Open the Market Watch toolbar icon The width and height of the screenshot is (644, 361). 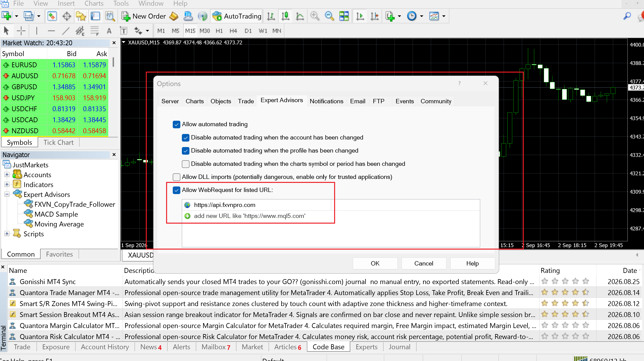point(52,16)
